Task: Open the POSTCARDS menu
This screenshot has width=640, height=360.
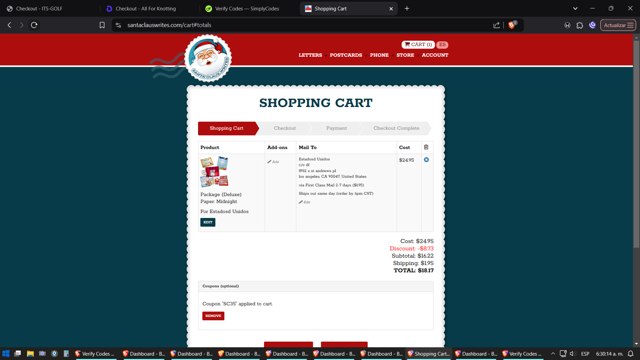Action: pyautogui.click(x=346, y=55)
